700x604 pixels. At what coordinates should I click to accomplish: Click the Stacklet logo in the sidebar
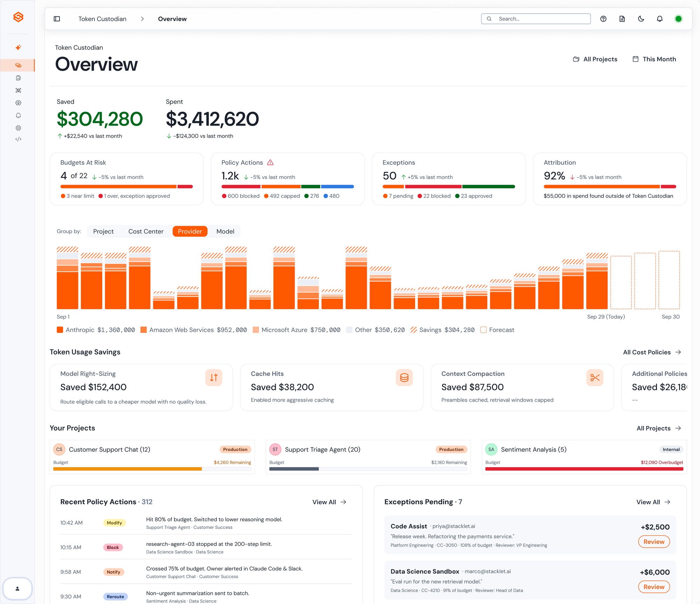18,17
